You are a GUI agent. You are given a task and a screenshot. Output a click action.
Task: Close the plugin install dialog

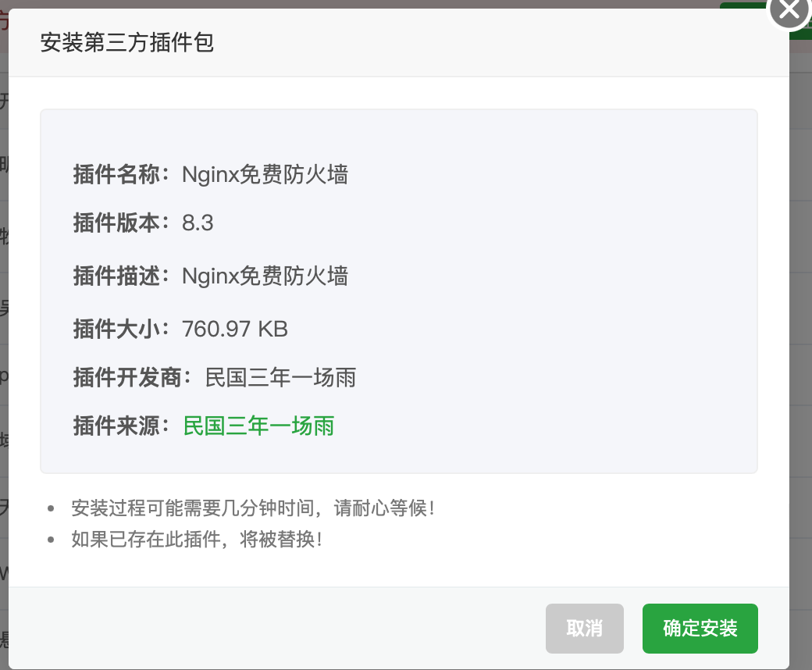pyautogui.click(x=789, y=9)
